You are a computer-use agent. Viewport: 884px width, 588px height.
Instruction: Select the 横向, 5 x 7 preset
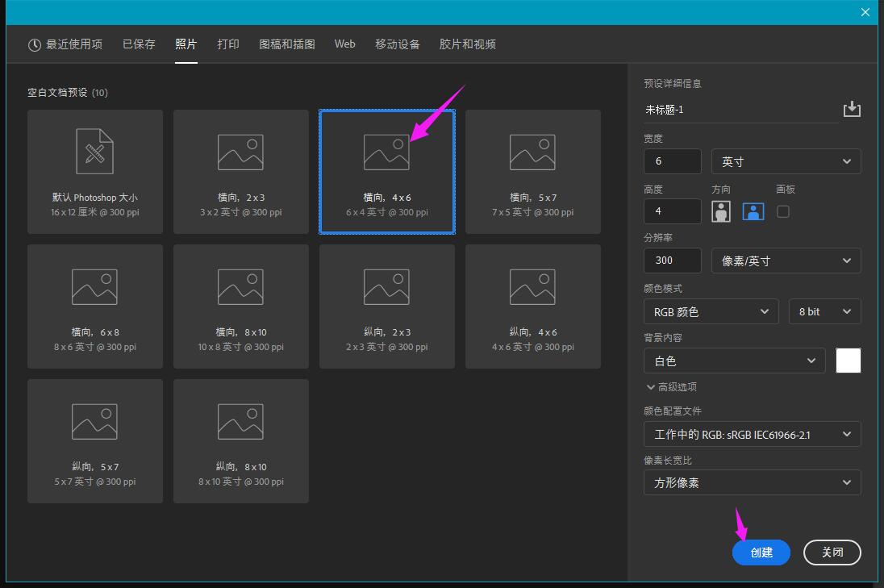click(x=533, y=171)
